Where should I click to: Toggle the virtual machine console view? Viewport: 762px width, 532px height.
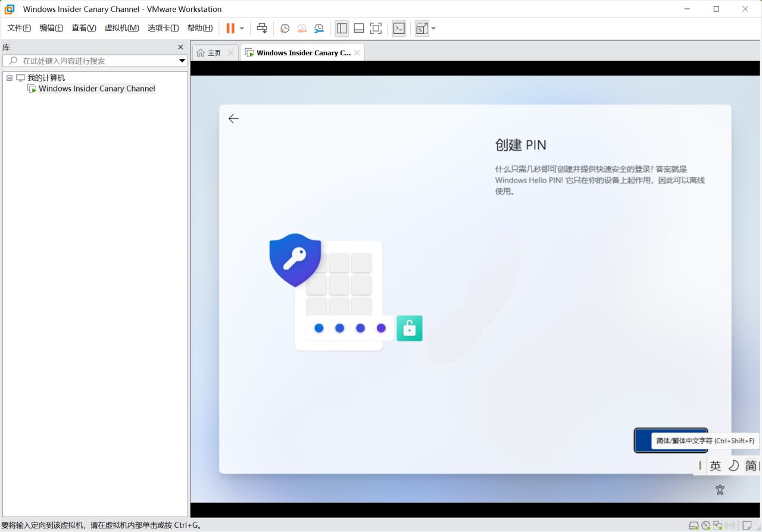tap(399, 28)
